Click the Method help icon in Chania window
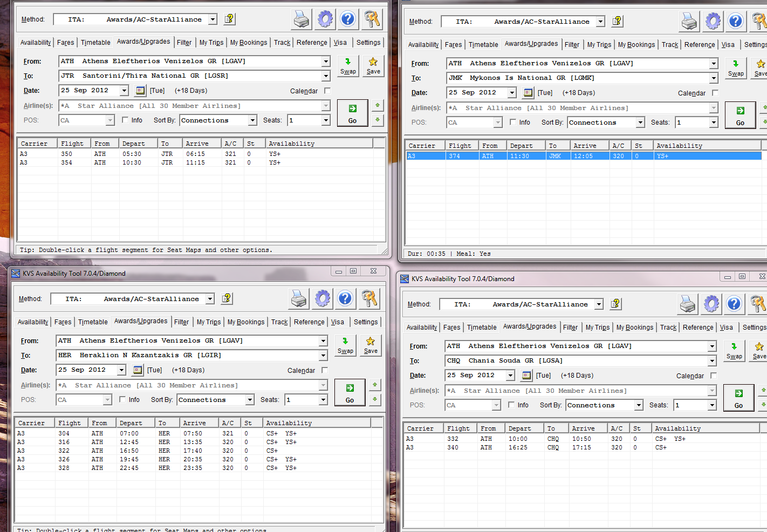Screen dimensions: 767x532 [x=615, y=304]
